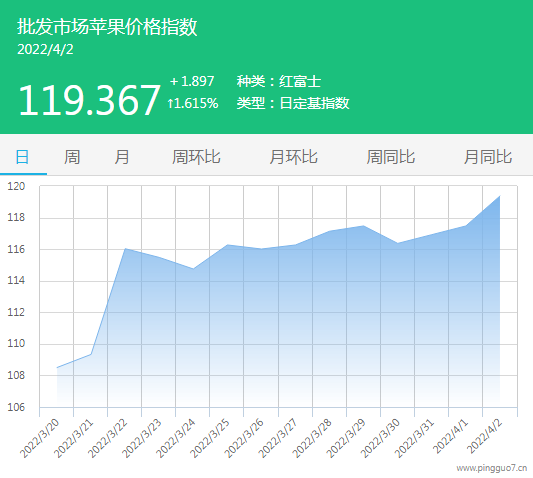Click the x-axis label 2022/3/30

click(380, 439)
